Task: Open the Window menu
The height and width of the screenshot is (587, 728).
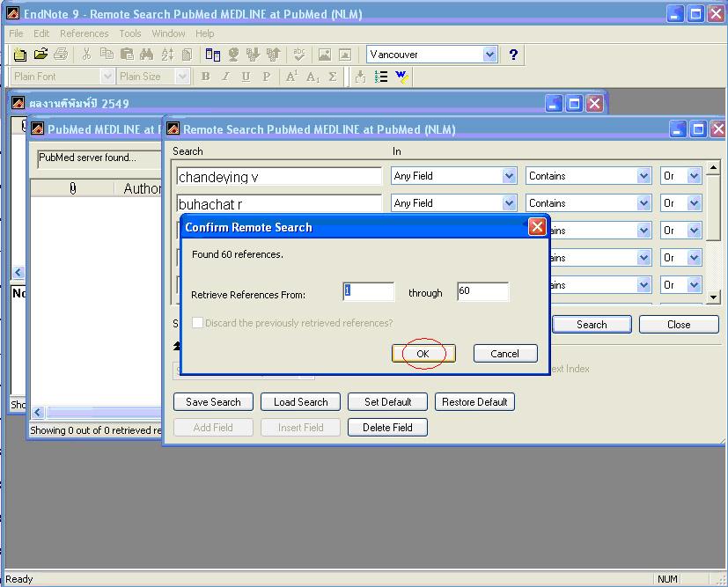Action: pyautogui.click(x=168, y=33)
